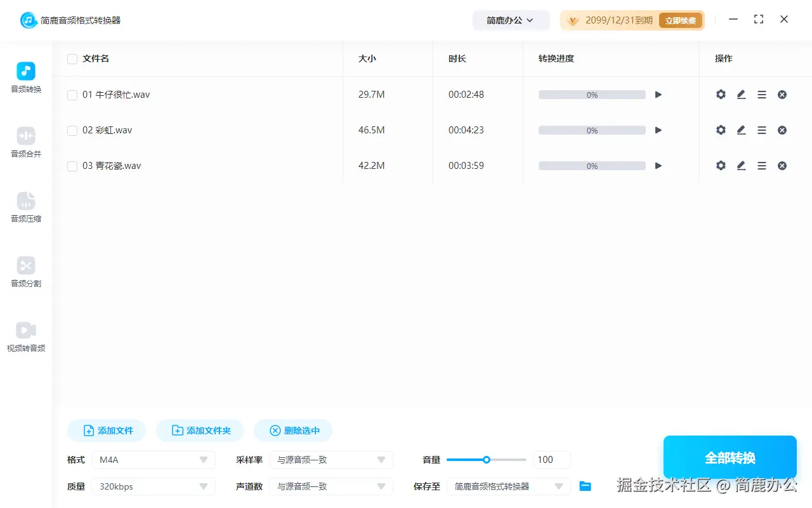
Task: Expand the 采样率 (Sample Rate) dropdown
Action: [331, 459]
